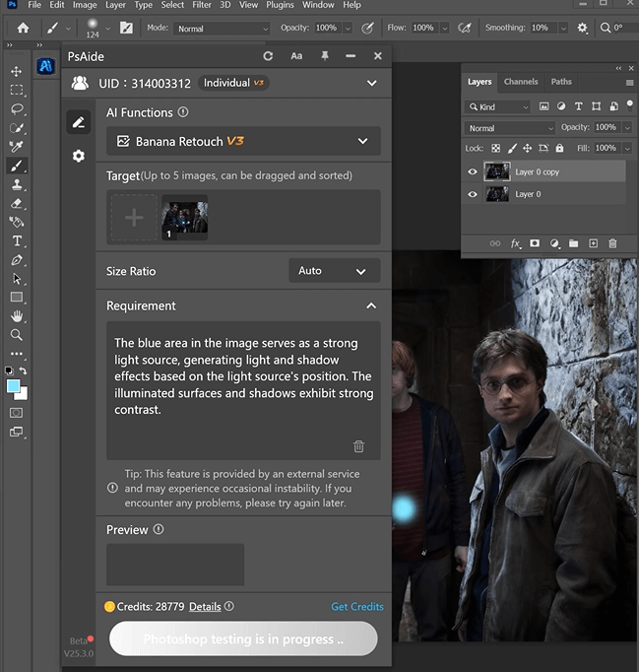Screen dimensions: 639x672
Task: Switch to the Channels tab
Action: (521, 82)
